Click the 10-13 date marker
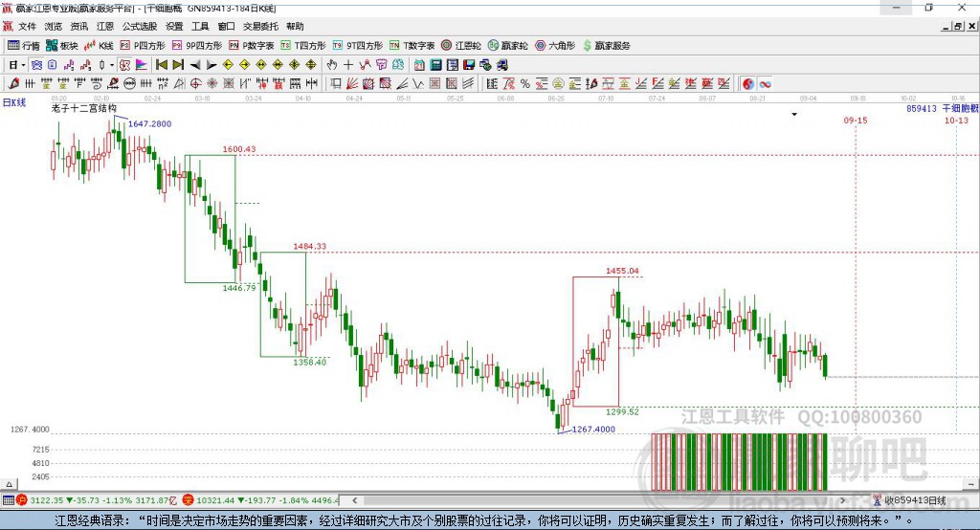 (x=956, y=120)
